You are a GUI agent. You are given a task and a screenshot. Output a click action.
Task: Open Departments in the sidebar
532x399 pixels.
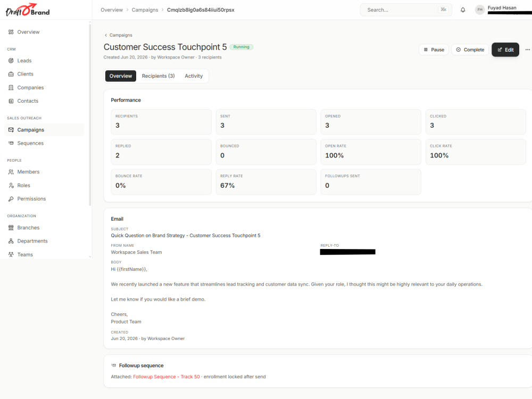44,241
